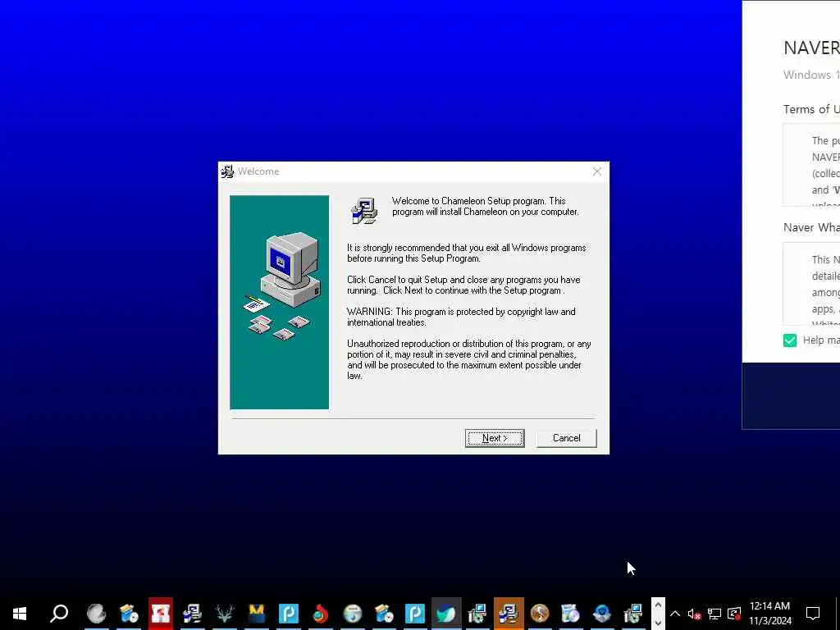This screenshot has height=630, width=840.
Task: Click the 'Welcome to Chameleon Setup program' text
Action: [x=486, y=206]
